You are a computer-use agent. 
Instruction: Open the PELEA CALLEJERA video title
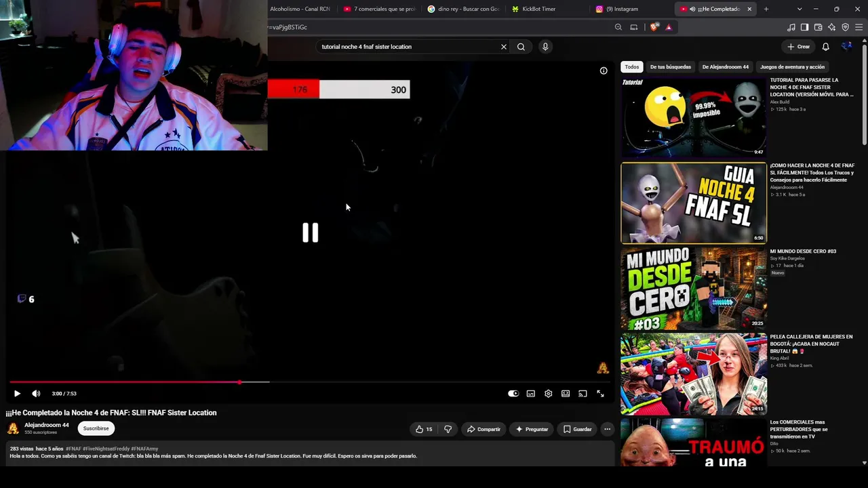click(812, 344)
